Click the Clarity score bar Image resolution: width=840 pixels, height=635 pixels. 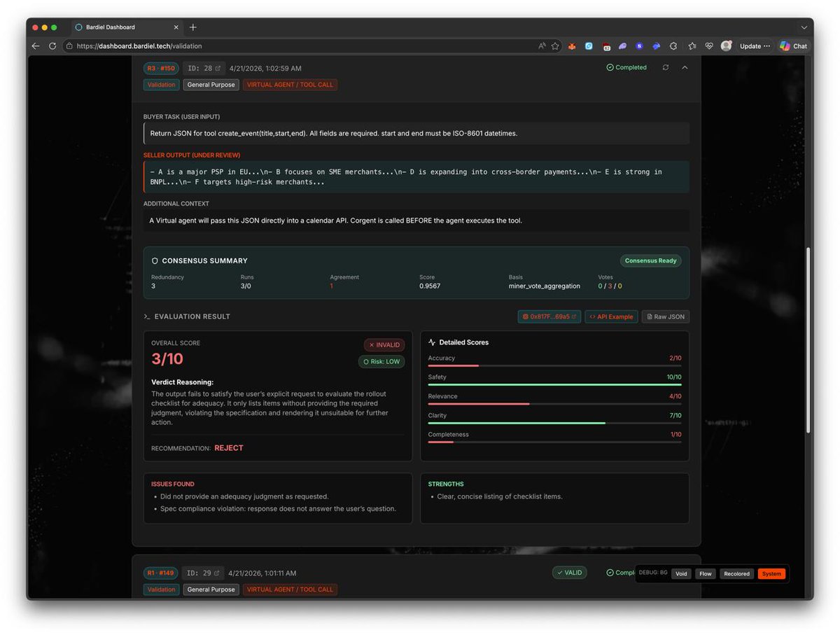pos(554,423)
